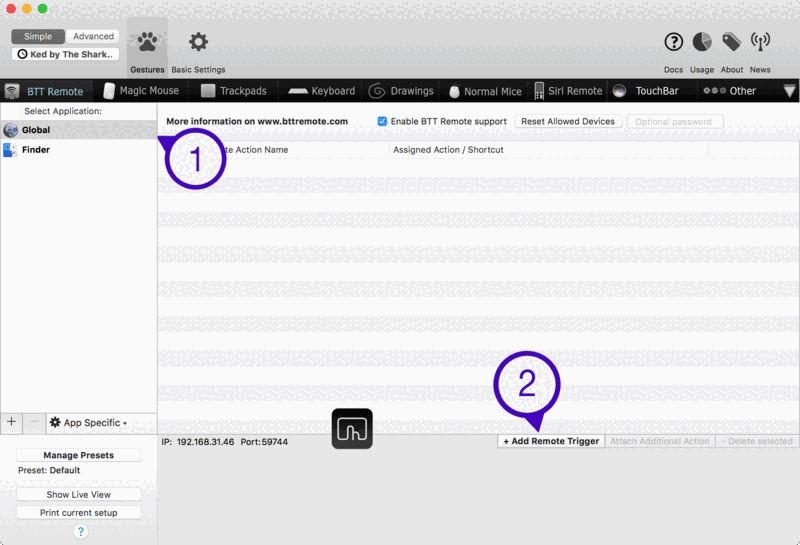This screenshot has width=800, height=545.
Task: Open the Usage pie chart icon
Action: 702,42
